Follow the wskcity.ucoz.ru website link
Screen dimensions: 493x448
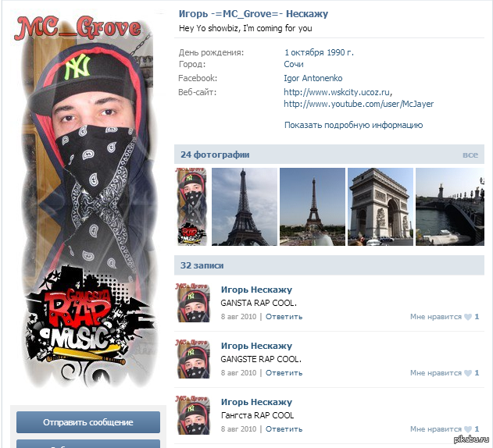pos(336,92)
